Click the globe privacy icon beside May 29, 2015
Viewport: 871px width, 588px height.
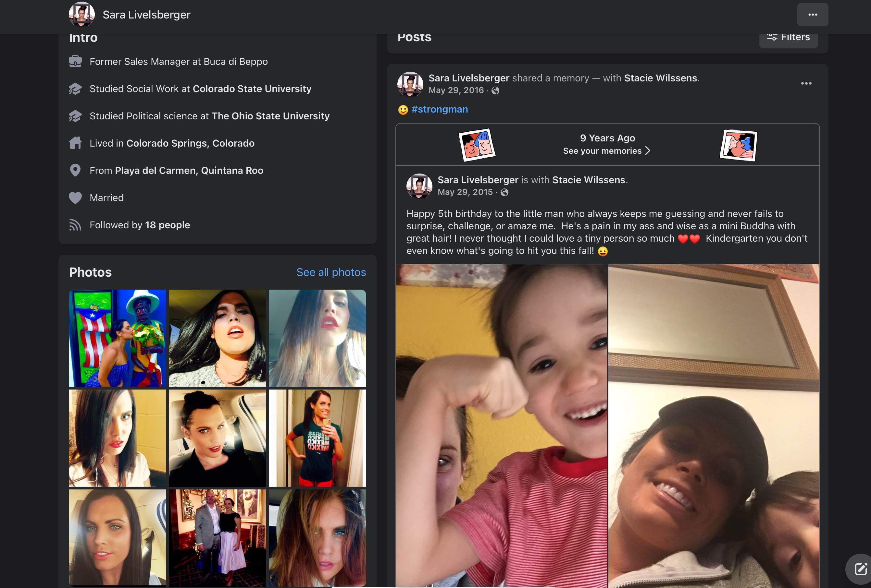tap(504, 192)
